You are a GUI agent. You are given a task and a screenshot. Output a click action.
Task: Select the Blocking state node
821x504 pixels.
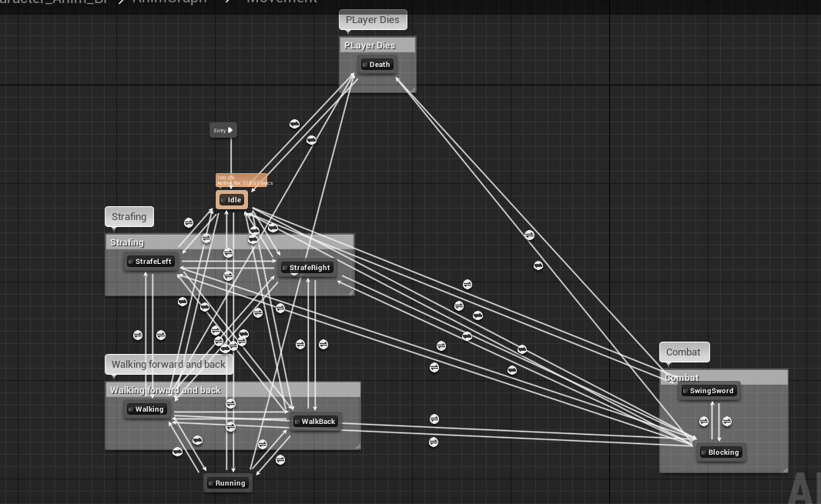(x=720, y=452)
